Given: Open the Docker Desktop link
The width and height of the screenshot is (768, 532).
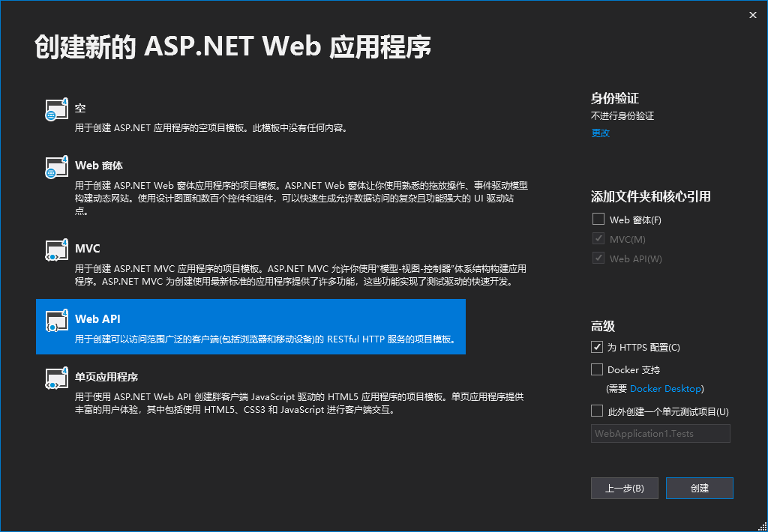Looking at the screenshot, I should pos(665,389).
